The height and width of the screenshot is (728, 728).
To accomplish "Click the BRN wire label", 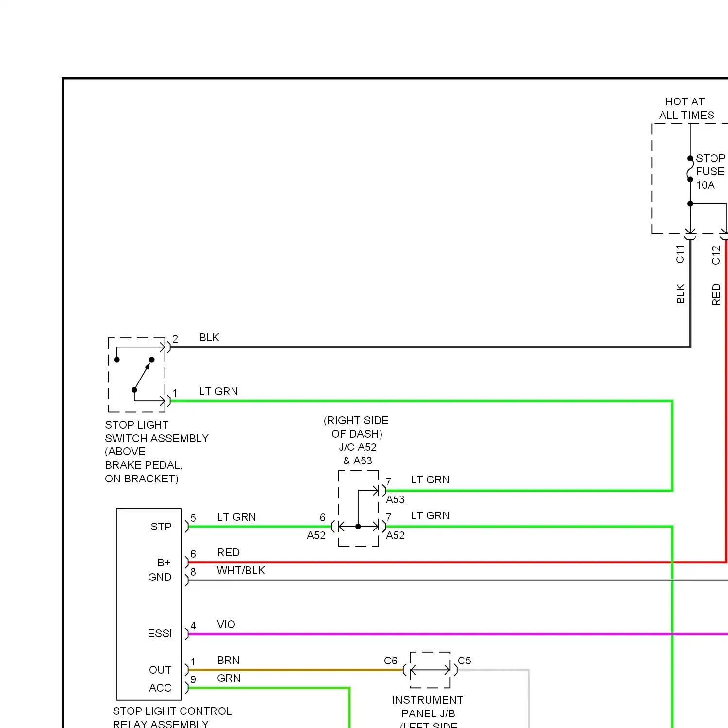I will [228, 660].
